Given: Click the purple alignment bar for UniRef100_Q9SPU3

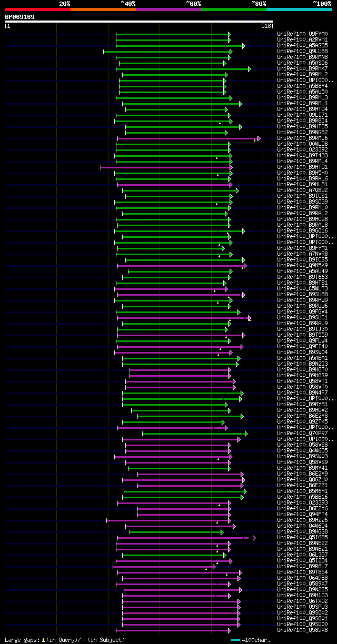Looking at the screenshot, I should tap(181, 607).
